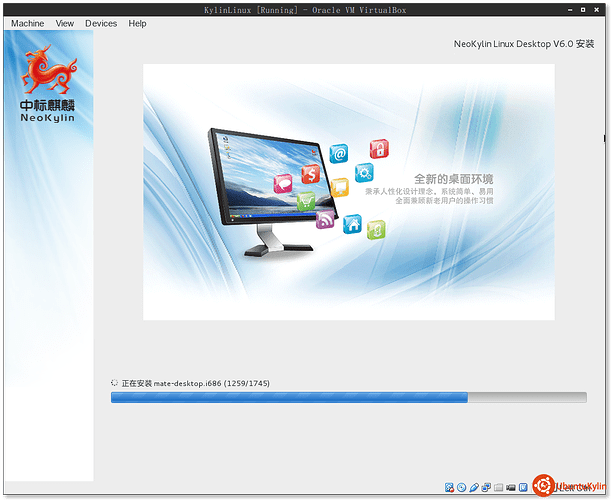Viewport: 611px width, 500px height.
Task: Click the purple RSS feed icon
Action: pyautogui.click(x=325, y=220)
